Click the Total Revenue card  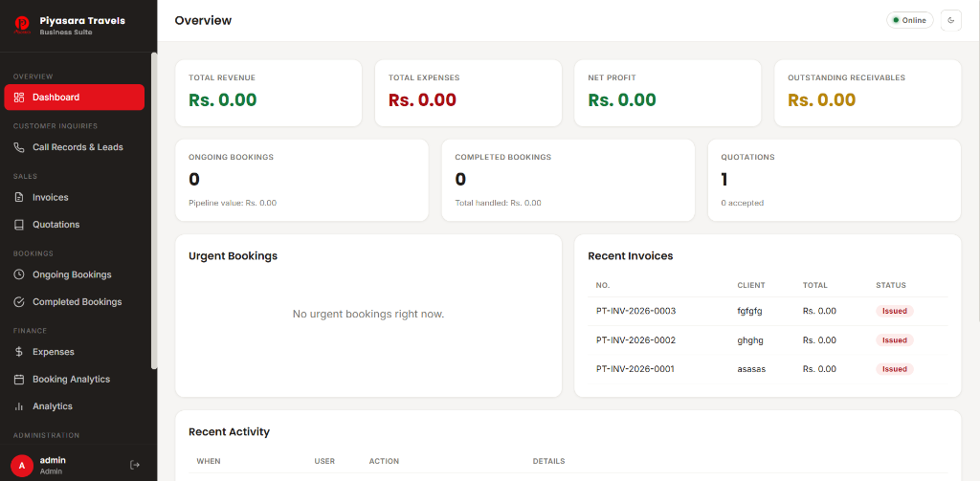pos(269,93)
